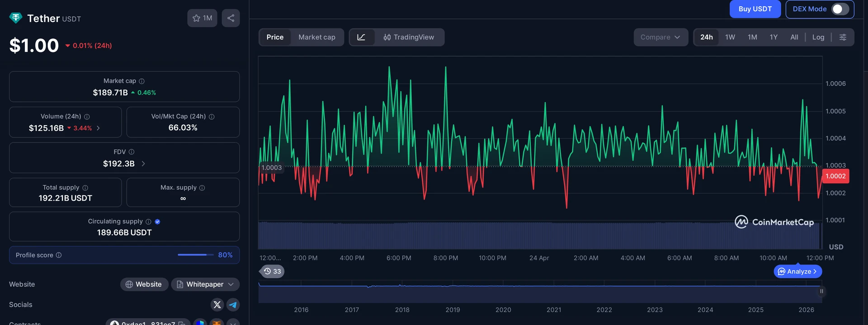Expand the Whitepaper dropdown
The image size is (868, 325).
point(205,284)
